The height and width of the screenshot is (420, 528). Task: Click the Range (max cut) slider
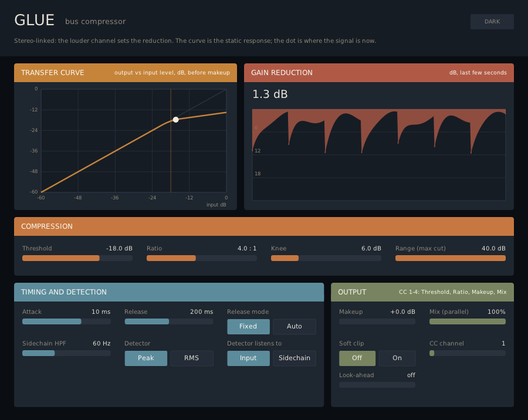click(x=450, y=258)
